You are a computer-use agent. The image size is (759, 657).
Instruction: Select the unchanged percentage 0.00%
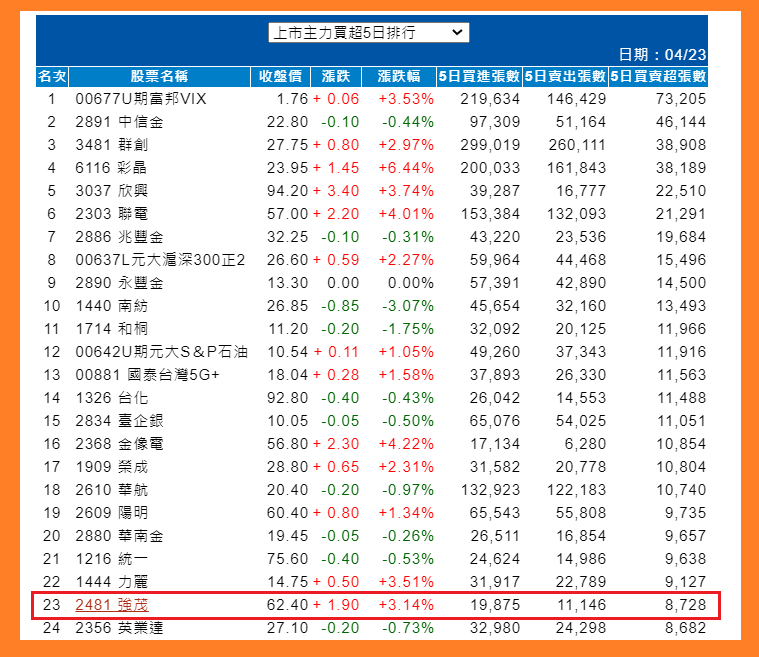410,283
